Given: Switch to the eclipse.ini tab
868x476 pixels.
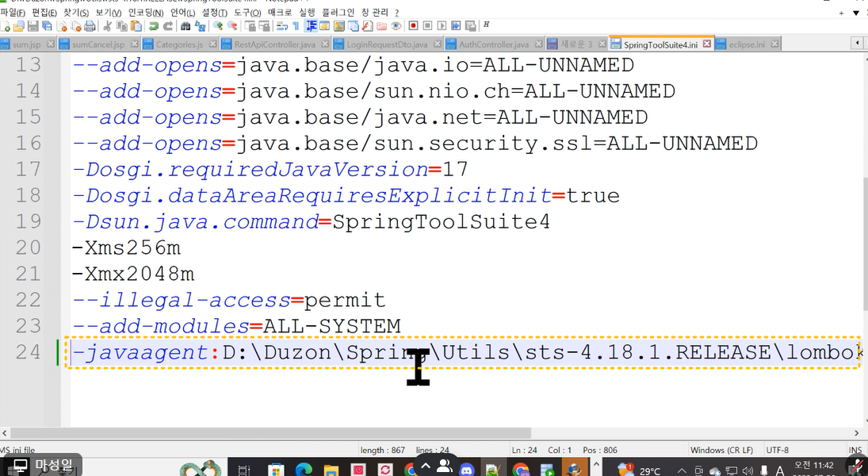Looking at the screenshot, I should pyautogui.click(x=747, y=44).
